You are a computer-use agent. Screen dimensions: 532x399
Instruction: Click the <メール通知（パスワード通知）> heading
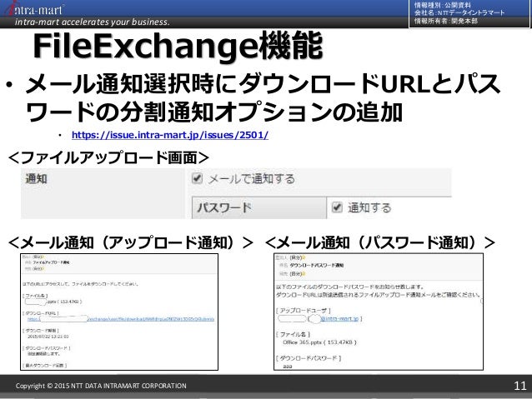point(380,242)
